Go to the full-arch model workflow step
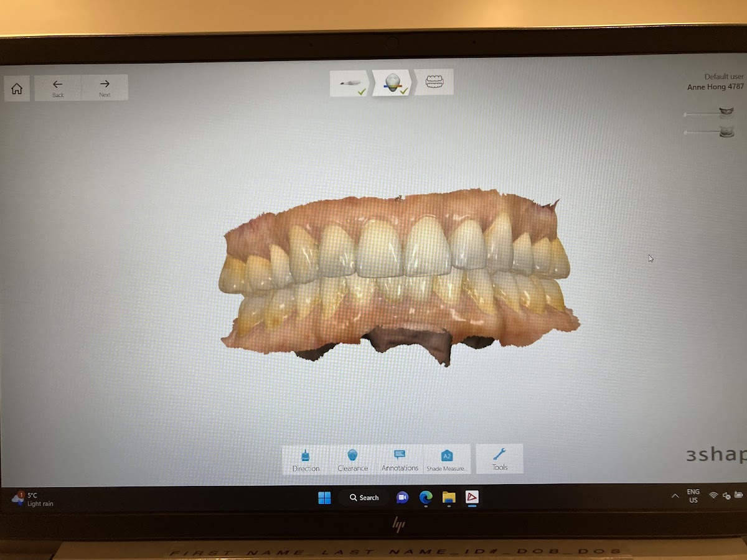 click(434, 82)
